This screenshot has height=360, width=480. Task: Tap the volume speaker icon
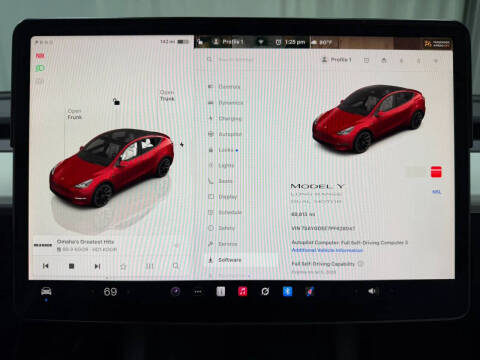372,291
